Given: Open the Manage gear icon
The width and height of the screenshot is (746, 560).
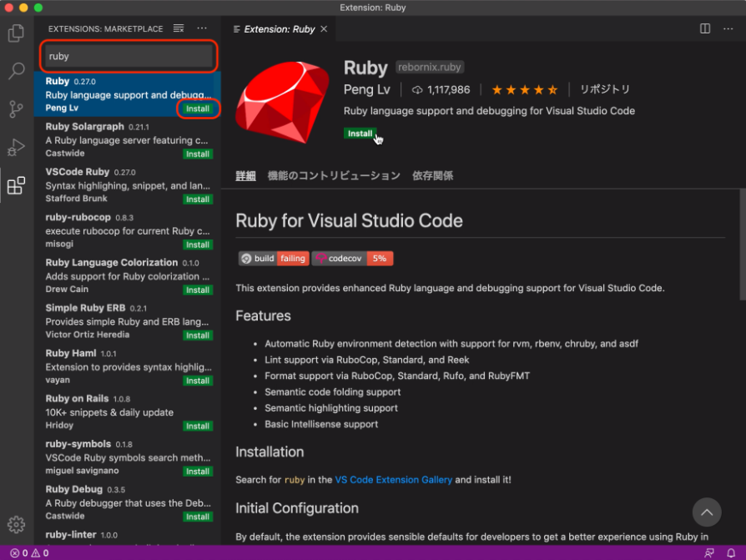Looking at the screenshot, I should click(16, 524).
